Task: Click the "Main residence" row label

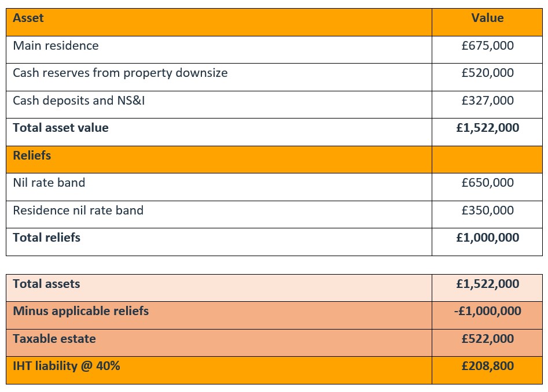Action: (x=56, y=45)
